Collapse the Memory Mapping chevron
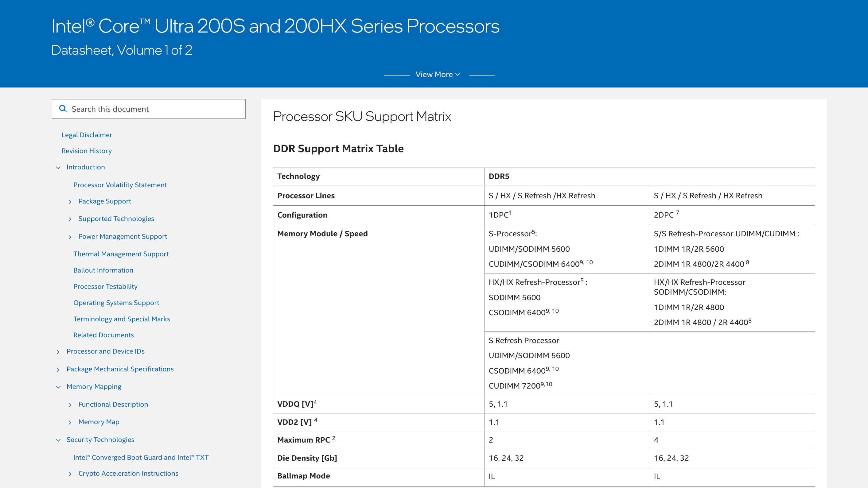Image resolution: width=868 pixels, height=488 pixels. pos(58,387)
